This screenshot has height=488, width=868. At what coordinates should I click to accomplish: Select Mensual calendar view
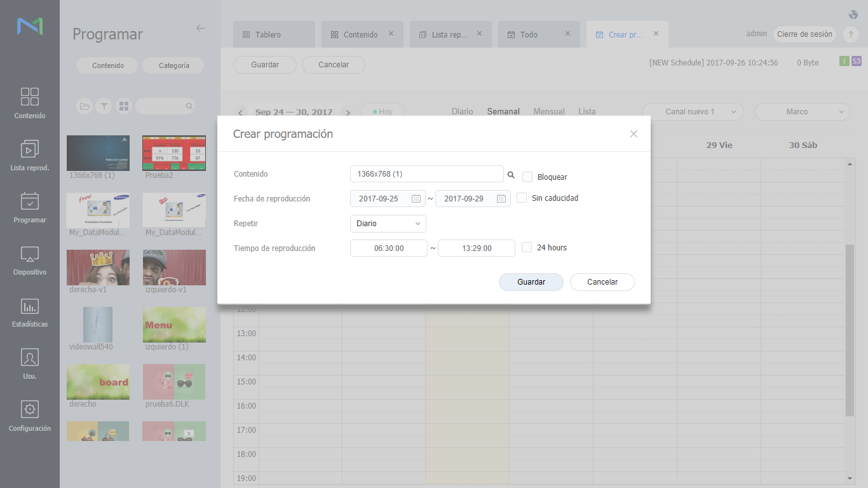(x=549, y=111)
